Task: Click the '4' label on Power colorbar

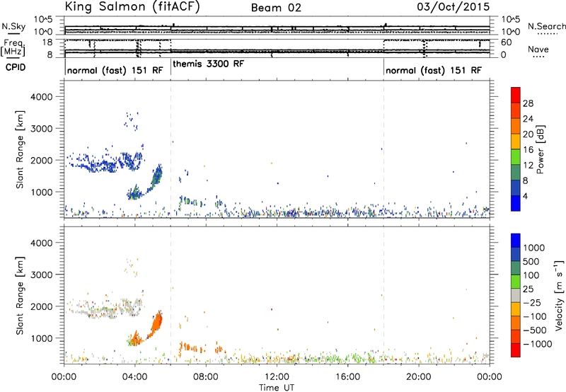Action: (x=526, y=197)
